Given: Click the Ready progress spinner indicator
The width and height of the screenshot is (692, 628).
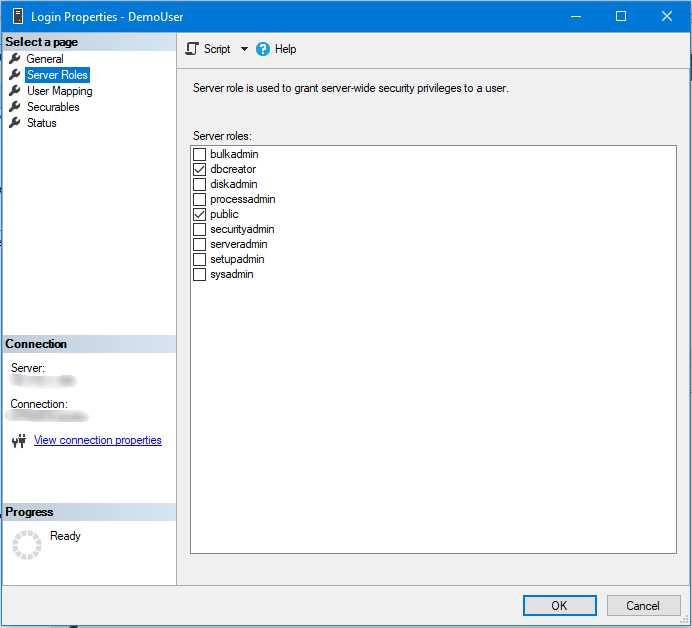Looking at the screenshot, I should pyautogui.click(x=27, y=545).
